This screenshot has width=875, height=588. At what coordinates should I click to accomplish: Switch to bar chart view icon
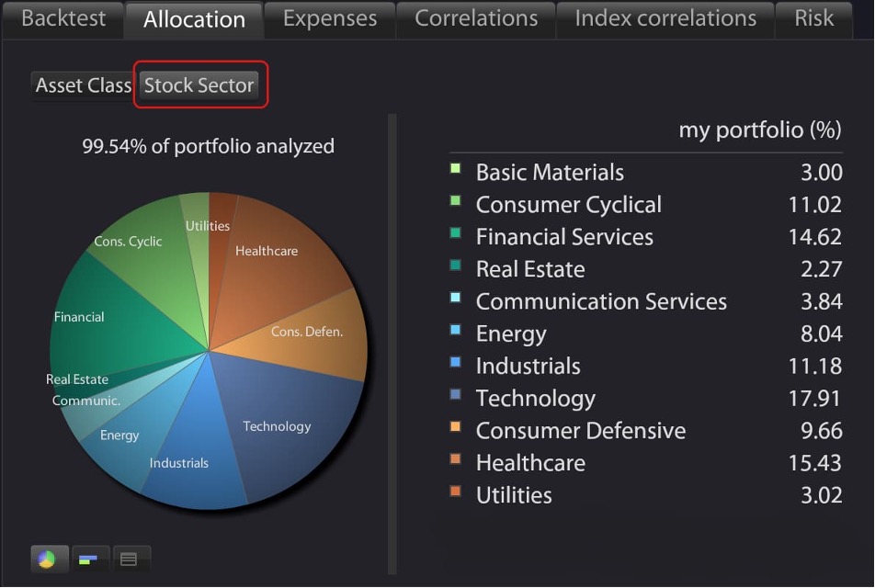88,559
